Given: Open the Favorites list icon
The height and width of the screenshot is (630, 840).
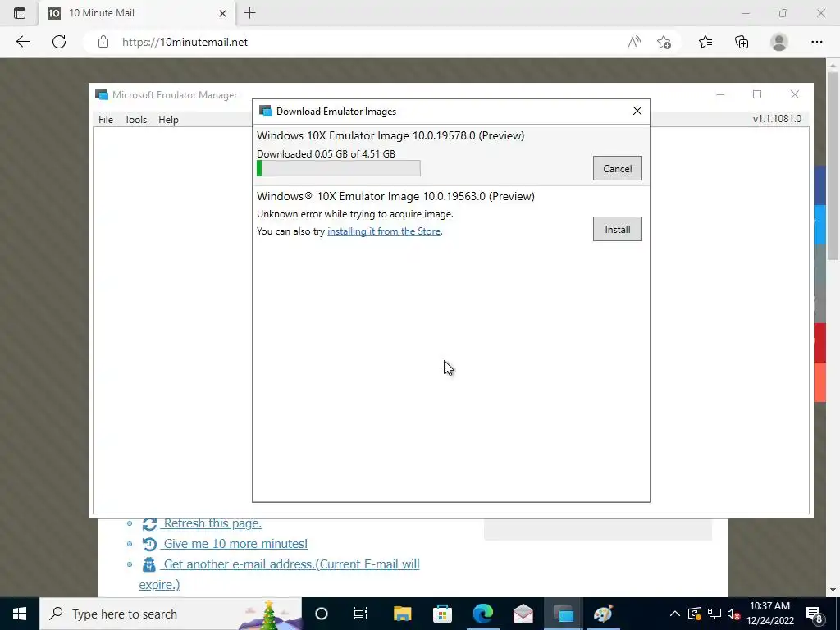Looking at the screenshot, I should tap(705, 42).
